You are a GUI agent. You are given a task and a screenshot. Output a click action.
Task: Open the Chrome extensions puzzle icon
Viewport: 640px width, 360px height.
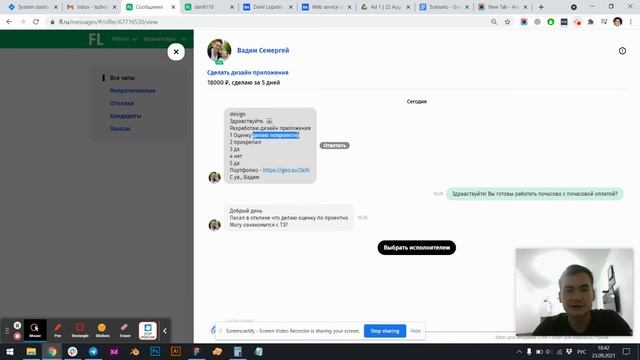point(590,22)
